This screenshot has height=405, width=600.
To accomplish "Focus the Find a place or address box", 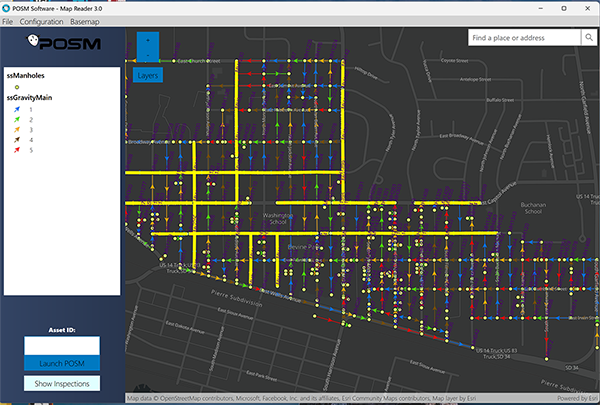I will (x=523, y=37).
